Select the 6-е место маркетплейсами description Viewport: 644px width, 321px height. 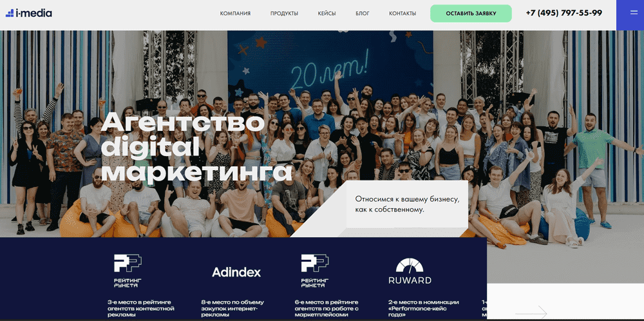[x=327, y=308]
